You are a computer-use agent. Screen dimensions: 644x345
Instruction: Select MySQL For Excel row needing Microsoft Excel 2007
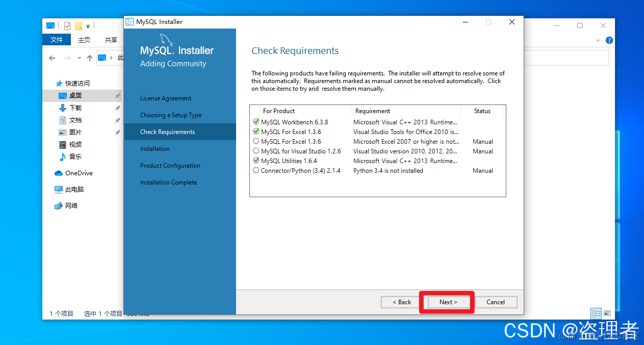377,141
